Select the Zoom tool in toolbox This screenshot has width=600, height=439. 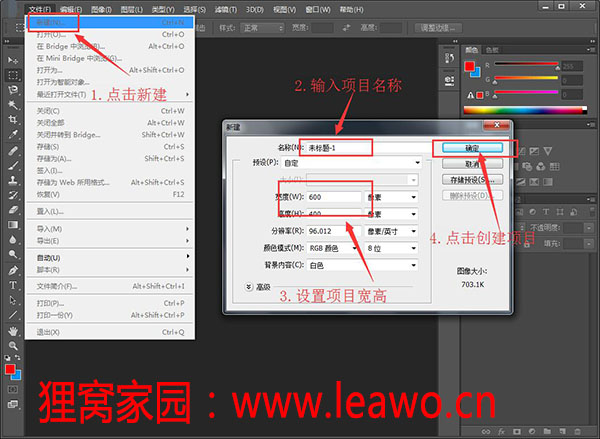(13, 346)
